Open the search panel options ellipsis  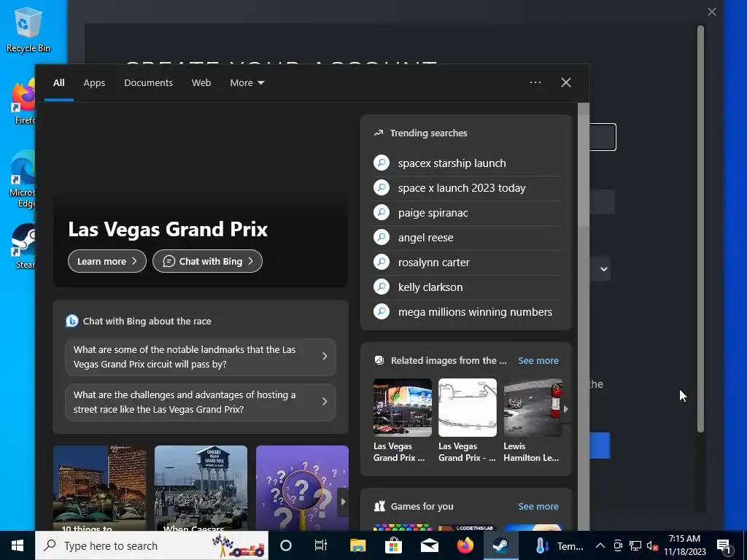tap(535, 82)
